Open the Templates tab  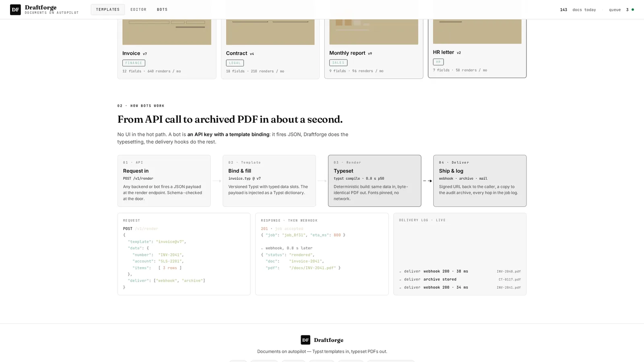(107, 10)
